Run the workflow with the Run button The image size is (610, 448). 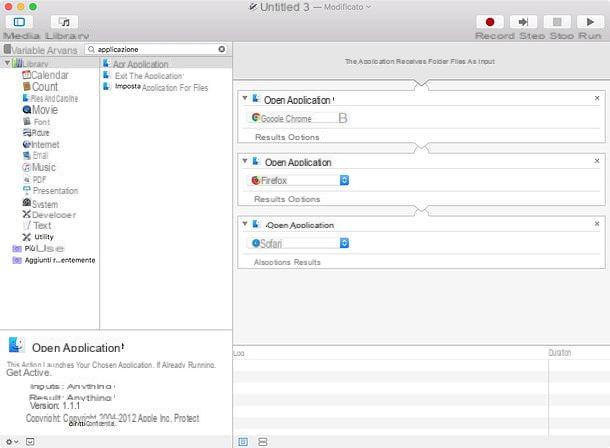590,22
